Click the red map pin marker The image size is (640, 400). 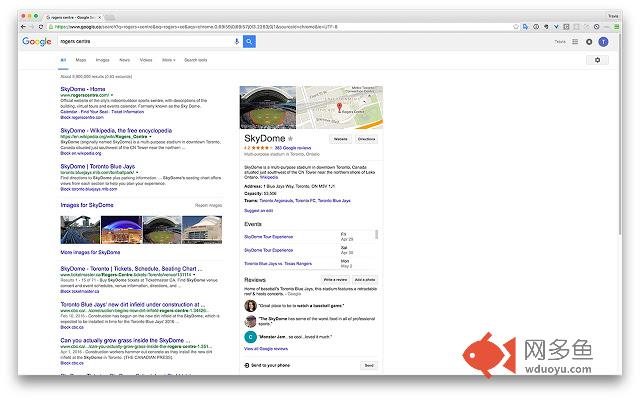[x=339, y=107]
